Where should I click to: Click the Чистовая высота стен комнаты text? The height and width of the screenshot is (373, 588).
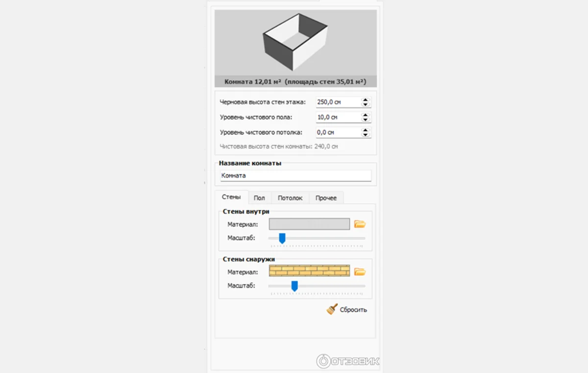[x=279, y=146]
